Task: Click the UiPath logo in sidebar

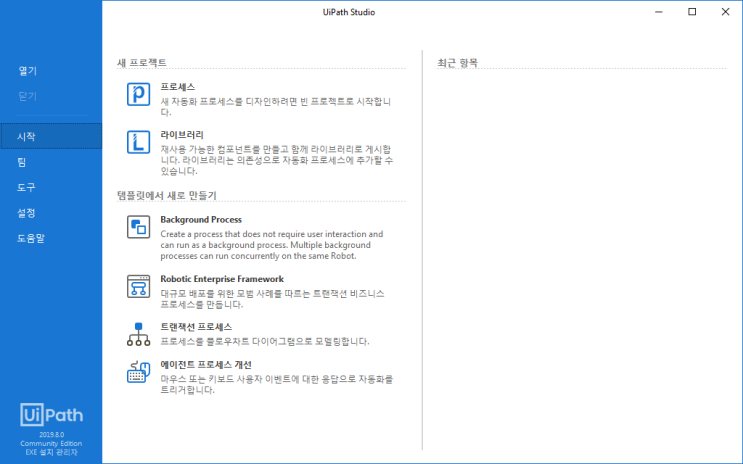Action: pyautogui.click(x=51, y=415)
